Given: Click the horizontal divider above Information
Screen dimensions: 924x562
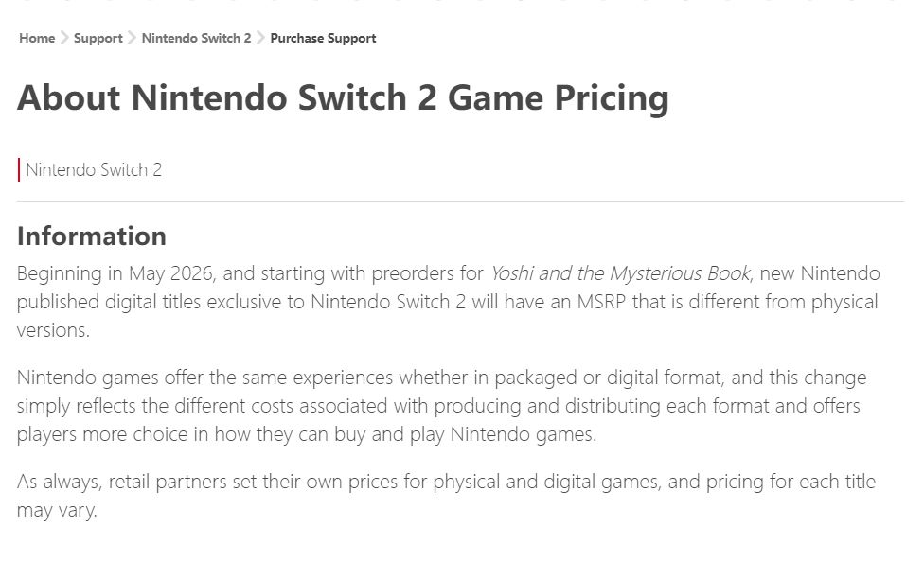Looking at the screenshot, I should click(460, 202).
